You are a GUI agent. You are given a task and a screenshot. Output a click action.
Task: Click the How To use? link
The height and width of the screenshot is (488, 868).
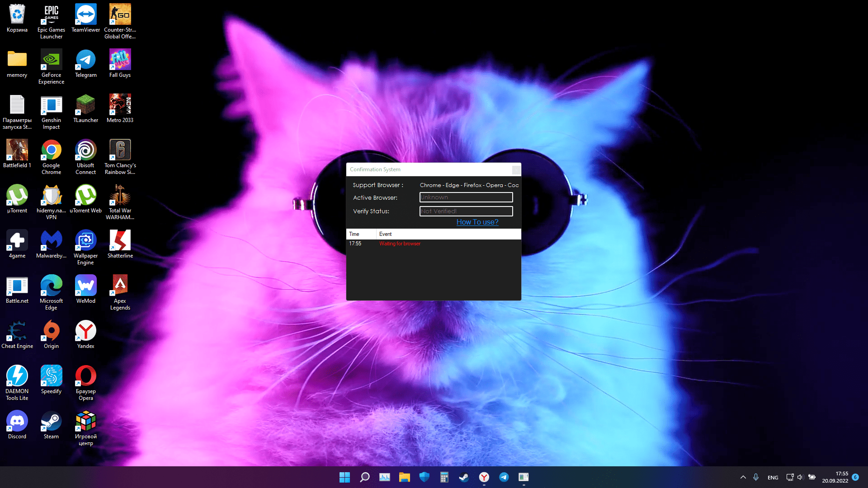click(x=477, y=222)
